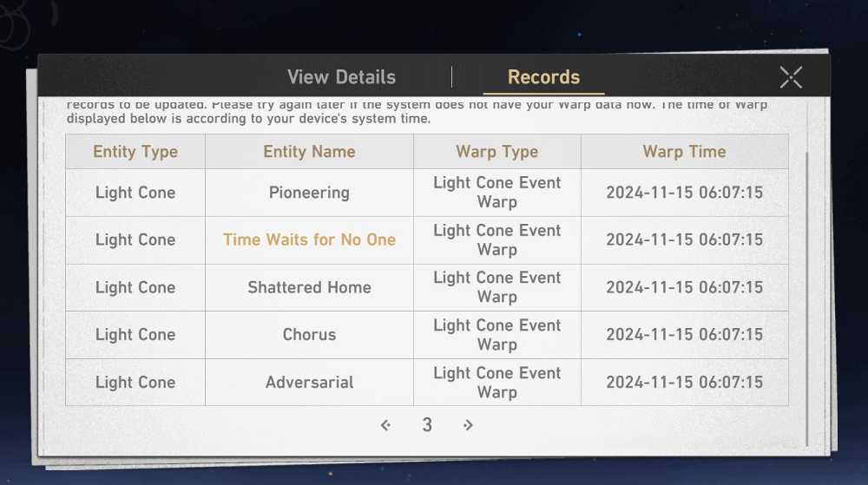Close the warp records dialog with X

tap(791, 77)
